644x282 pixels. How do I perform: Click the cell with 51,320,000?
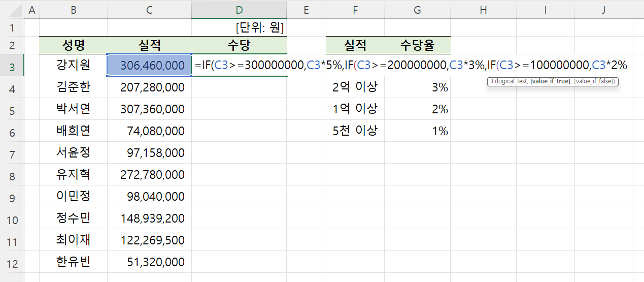[x=149, y=262]
